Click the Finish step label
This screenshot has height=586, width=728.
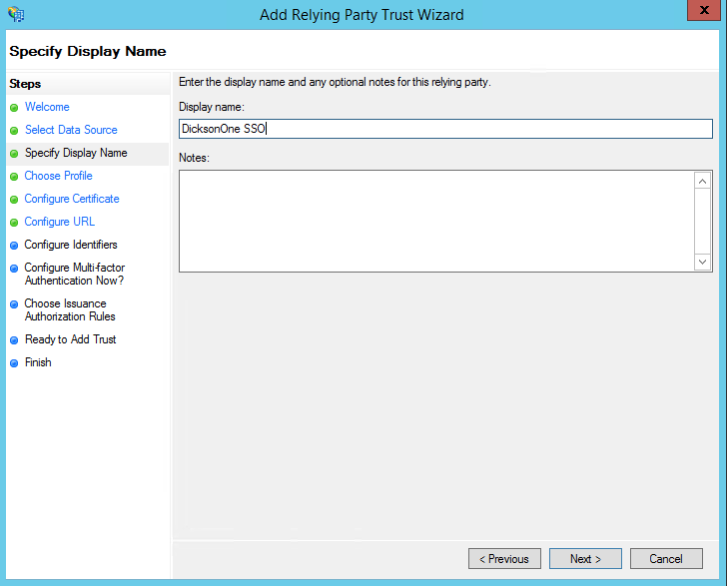point(38,362)
